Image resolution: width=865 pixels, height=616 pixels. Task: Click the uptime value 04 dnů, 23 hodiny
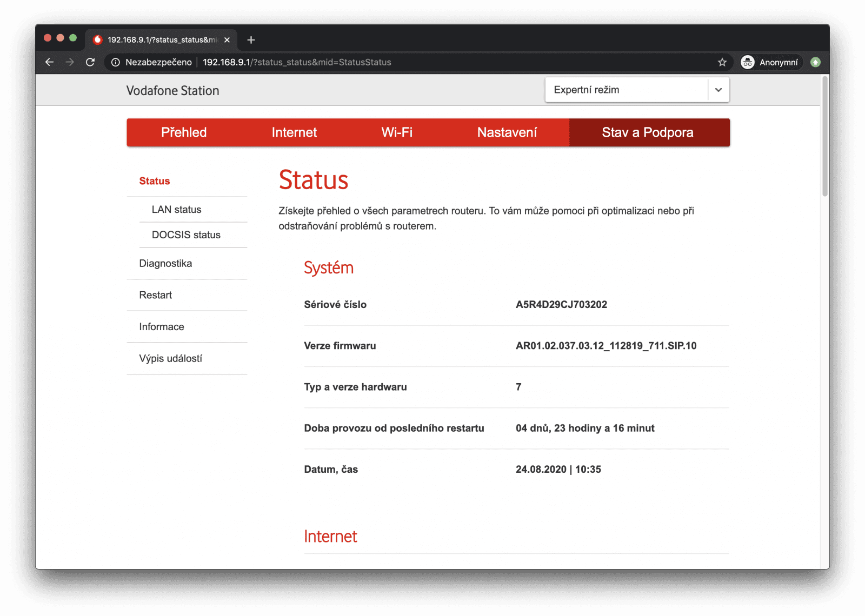(x=585, y=428)
